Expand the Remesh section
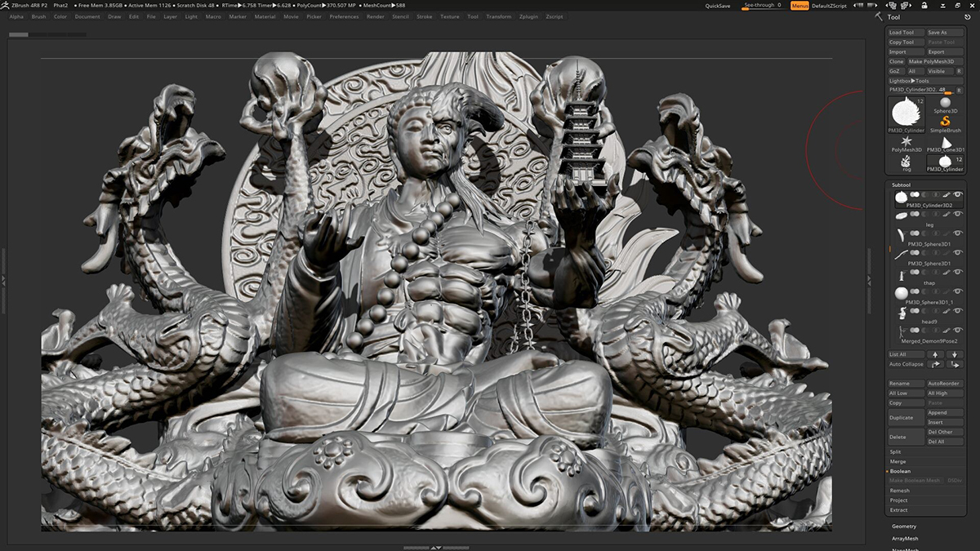This screenshot has width=980, height=551. click(899, 491)
